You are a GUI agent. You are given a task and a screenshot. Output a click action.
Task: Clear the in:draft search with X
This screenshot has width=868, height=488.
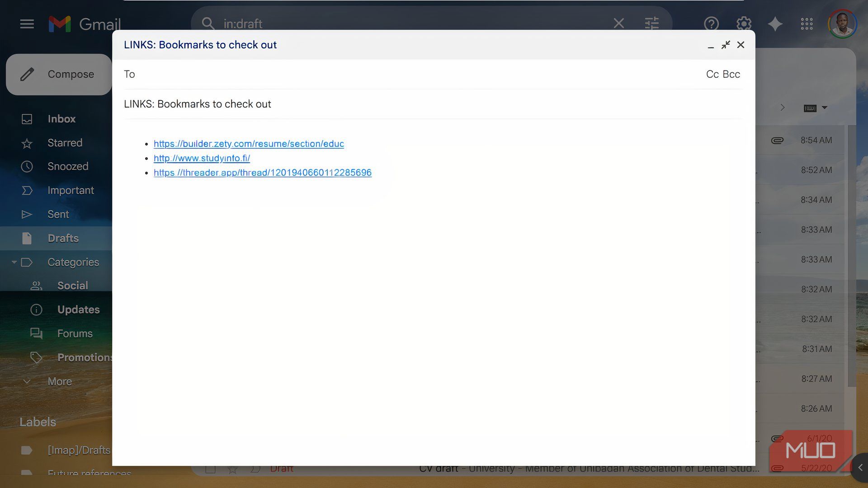[618, 23]
